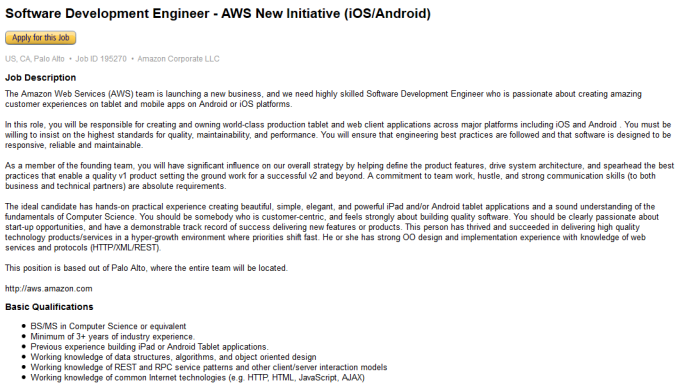Click the US, CA, Palo Alto location
This screenshot has width=680, height=388.
coord(35,59)
